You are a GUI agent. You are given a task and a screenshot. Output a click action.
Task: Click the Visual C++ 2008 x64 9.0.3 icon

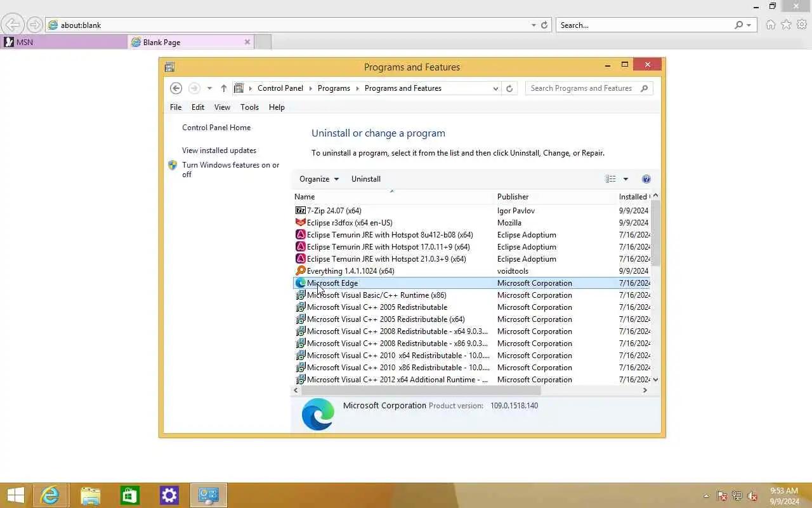(301, 331)
